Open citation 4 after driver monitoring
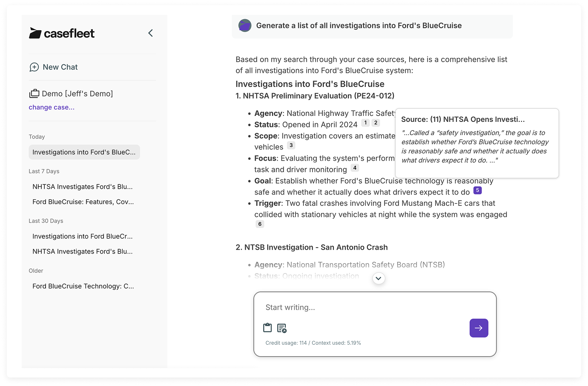Image resolution: width=588 pixels, height=386 pixels. click(355, 168)
